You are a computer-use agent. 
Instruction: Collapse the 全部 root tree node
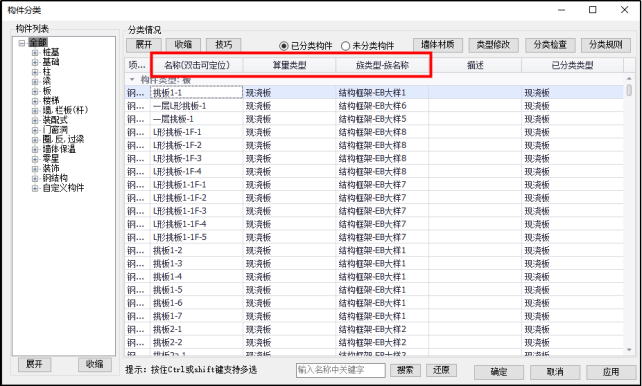[22, 43]
